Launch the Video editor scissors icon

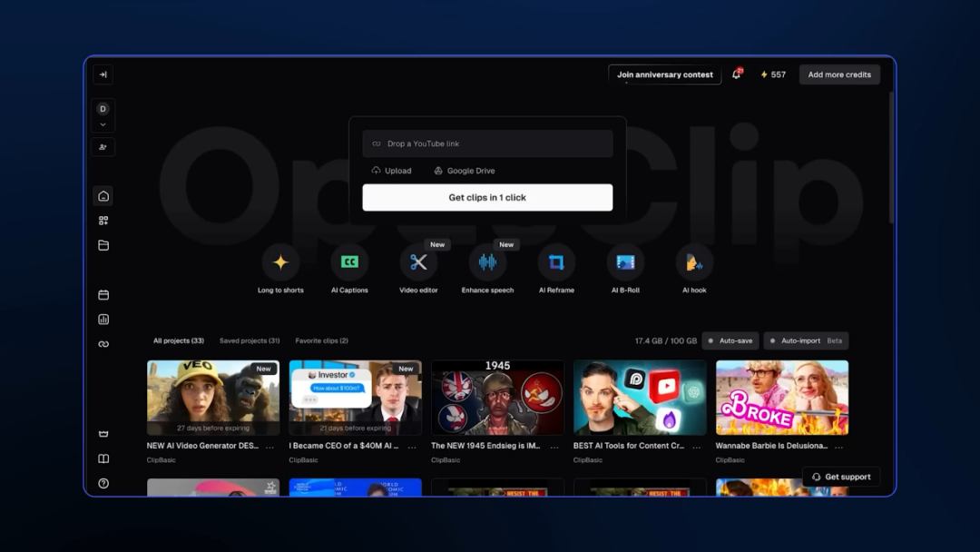[418, 262]
